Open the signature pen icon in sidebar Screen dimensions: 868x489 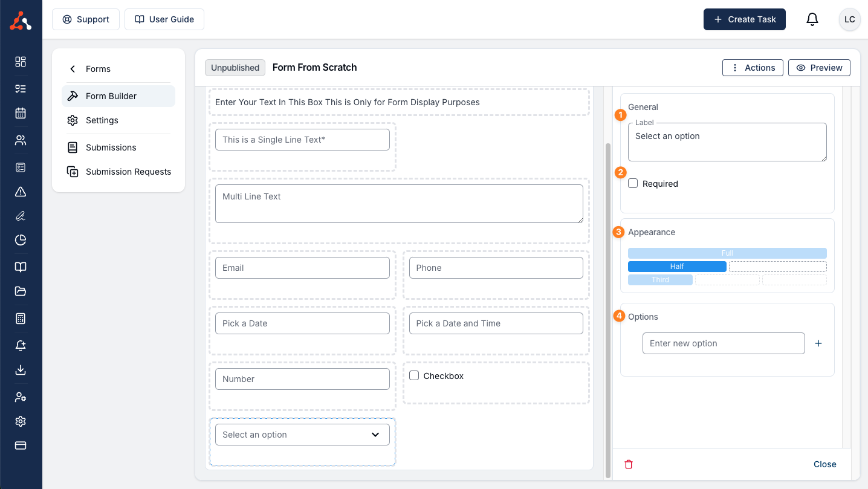tap(21, 216)
